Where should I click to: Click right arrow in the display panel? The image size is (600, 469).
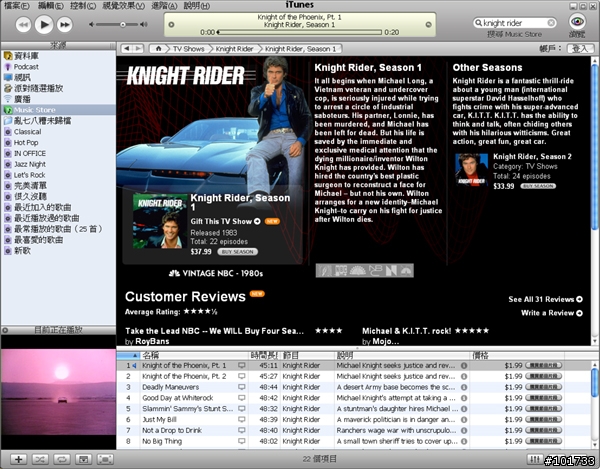click(429, 24)
